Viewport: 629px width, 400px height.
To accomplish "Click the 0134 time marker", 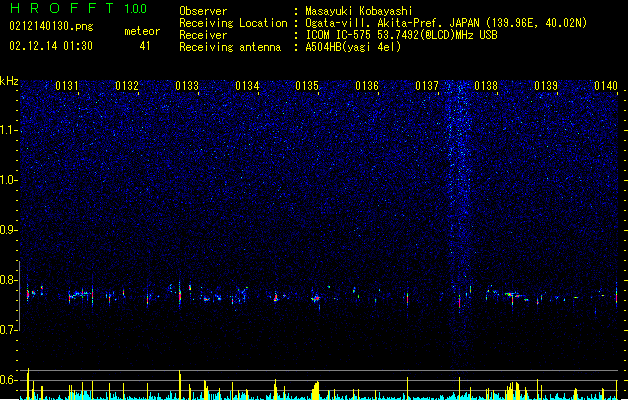I will pyautogui.click(x=247, y=86).
